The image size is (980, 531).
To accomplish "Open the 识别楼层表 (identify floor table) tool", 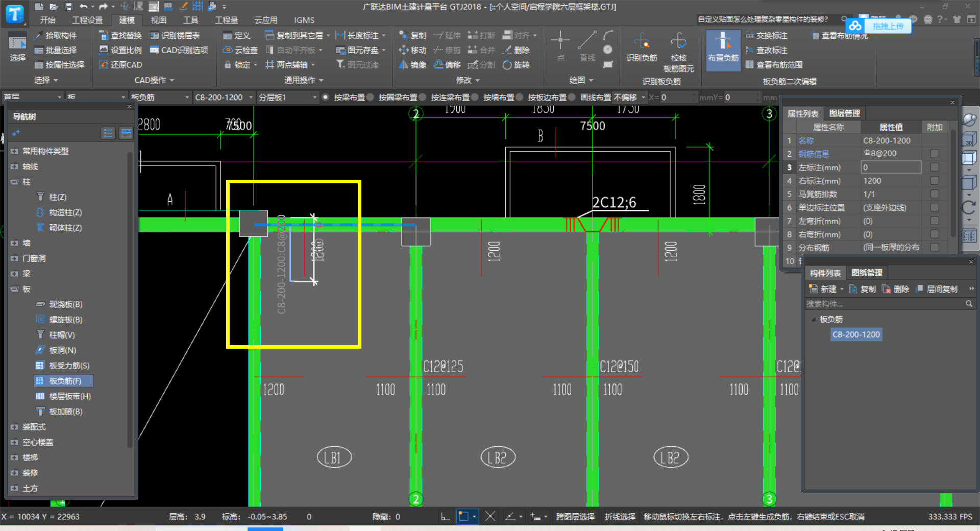I will pyautogui.click(x=175, y=36).
